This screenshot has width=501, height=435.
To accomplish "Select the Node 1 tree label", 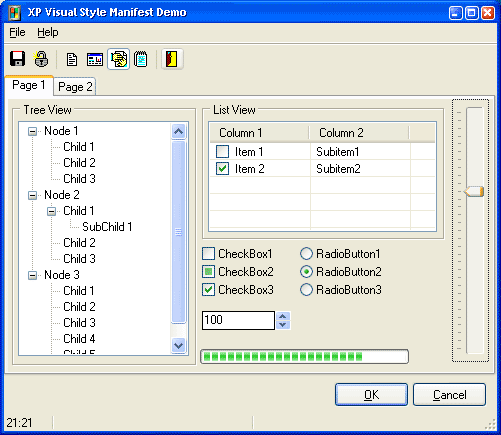I will (x=61, y=131).
